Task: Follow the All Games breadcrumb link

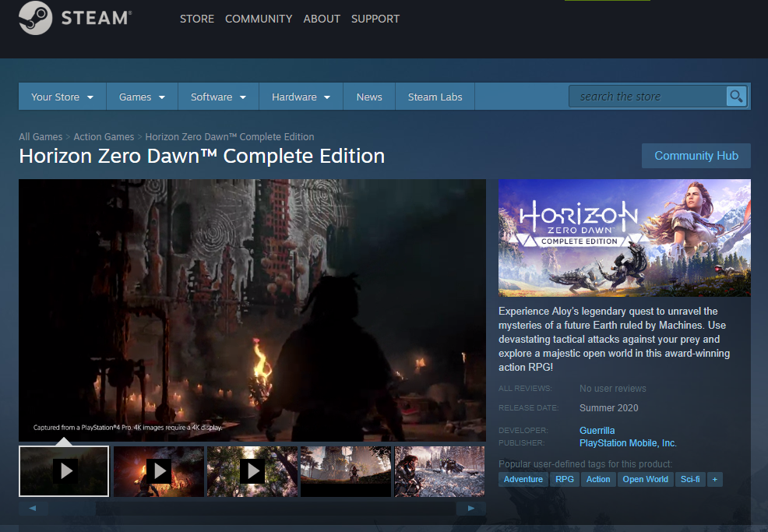Action: [41, 136]
